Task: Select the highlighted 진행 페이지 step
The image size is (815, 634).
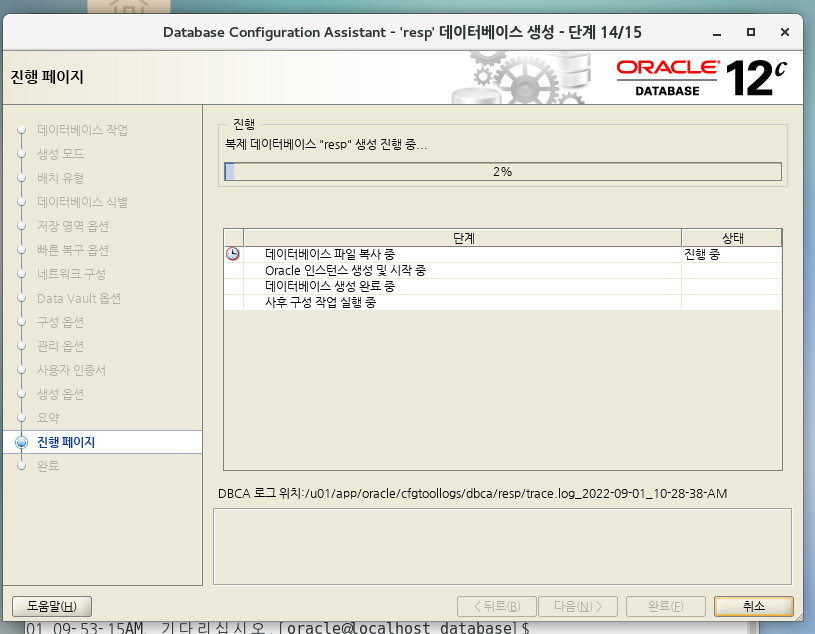Action: (x=102, y=442)
